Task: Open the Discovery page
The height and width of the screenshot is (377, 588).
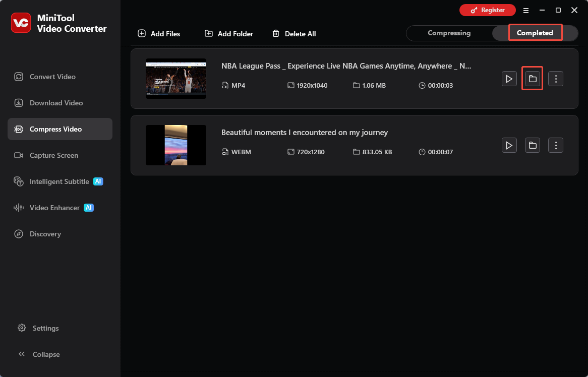Action: pyautogui.click(x=60, y=234)
